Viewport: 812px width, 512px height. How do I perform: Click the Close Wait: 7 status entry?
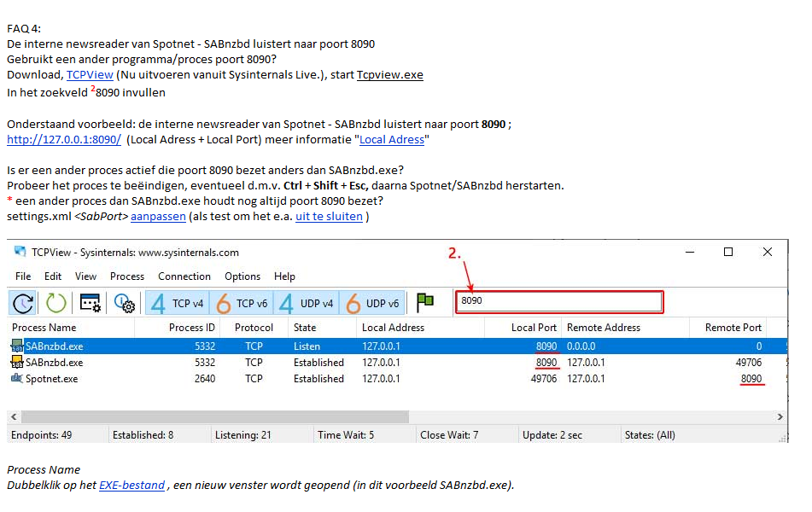[x=449, y=435]
